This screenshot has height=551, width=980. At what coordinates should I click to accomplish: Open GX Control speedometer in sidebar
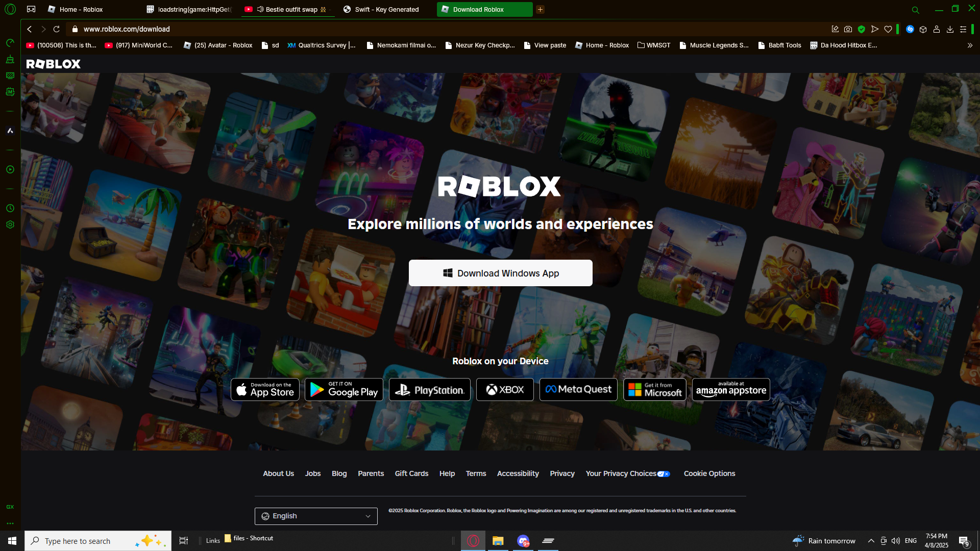click(x=10, y=43)
